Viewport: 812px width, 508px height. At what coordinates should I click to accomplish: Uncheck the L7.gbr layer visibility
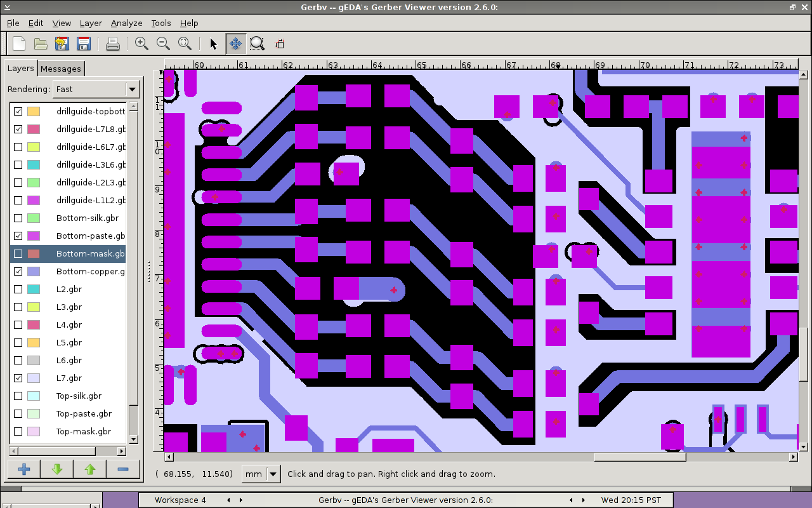pos(18,378)
